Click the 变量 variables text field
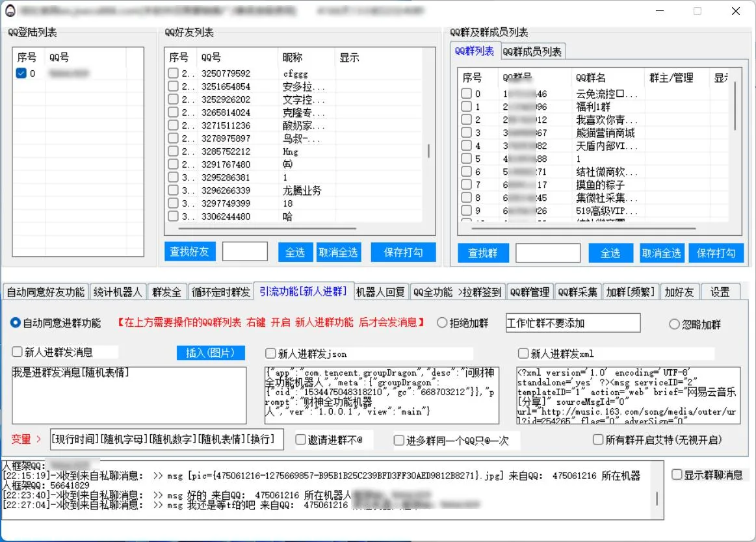Image resolution: width=756 pixels, height=542 pixels. 167,440
